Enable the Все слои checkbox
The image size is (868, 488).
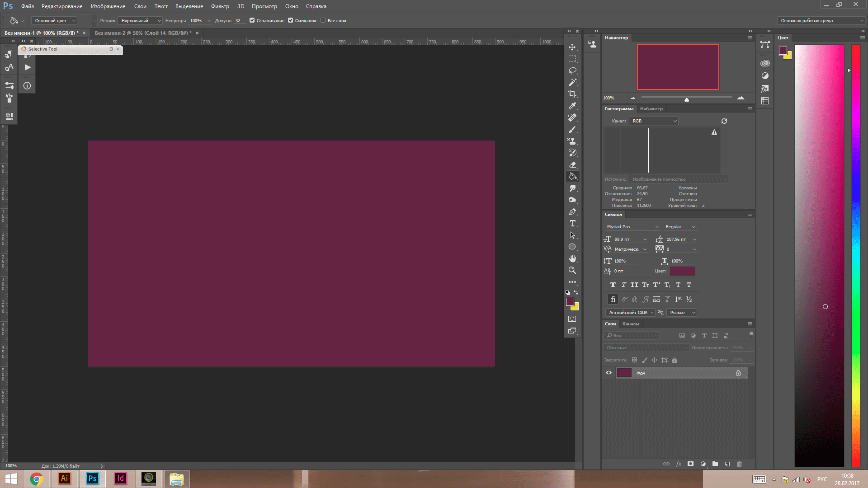click(323, 20)
